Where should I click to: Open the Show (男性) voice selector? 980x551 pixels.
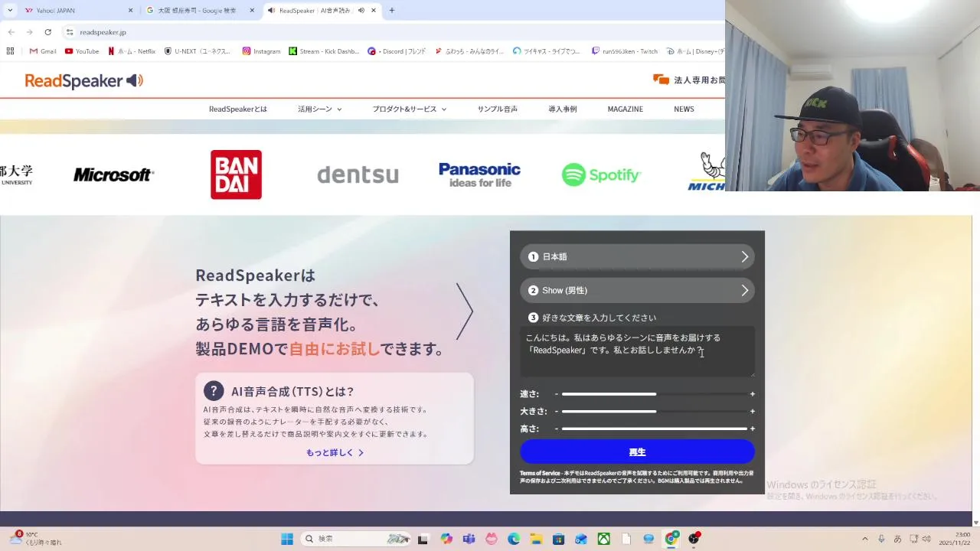pyautogui.click(x=637, y=291)
